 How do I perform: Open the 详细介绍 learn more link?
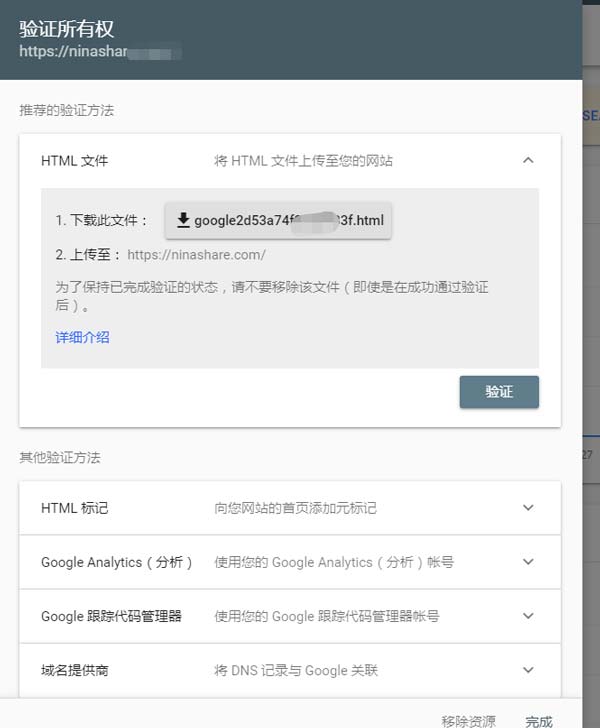click(x=82, y=337)
